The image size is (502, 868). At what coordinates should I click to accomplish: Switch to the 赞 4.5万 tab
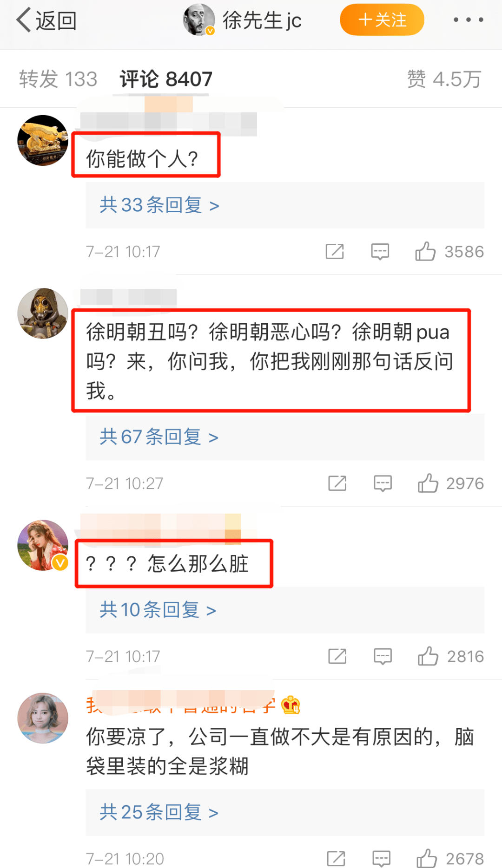[x=444, y=79]
